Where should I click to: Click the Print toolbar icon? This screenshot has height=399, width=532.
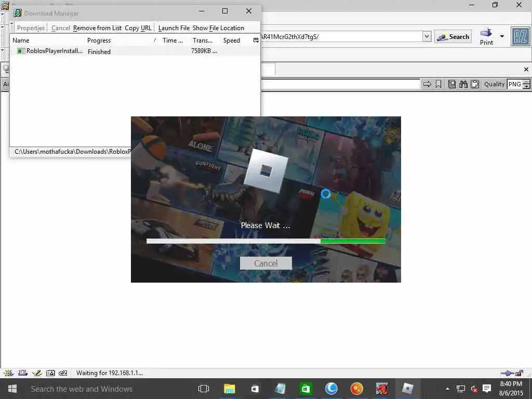click(x=486, y=37)
